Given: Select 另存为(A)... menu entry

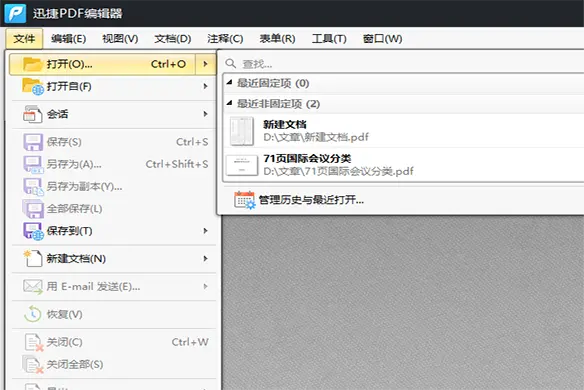Looking at the screenshot, I should (112, 164).
